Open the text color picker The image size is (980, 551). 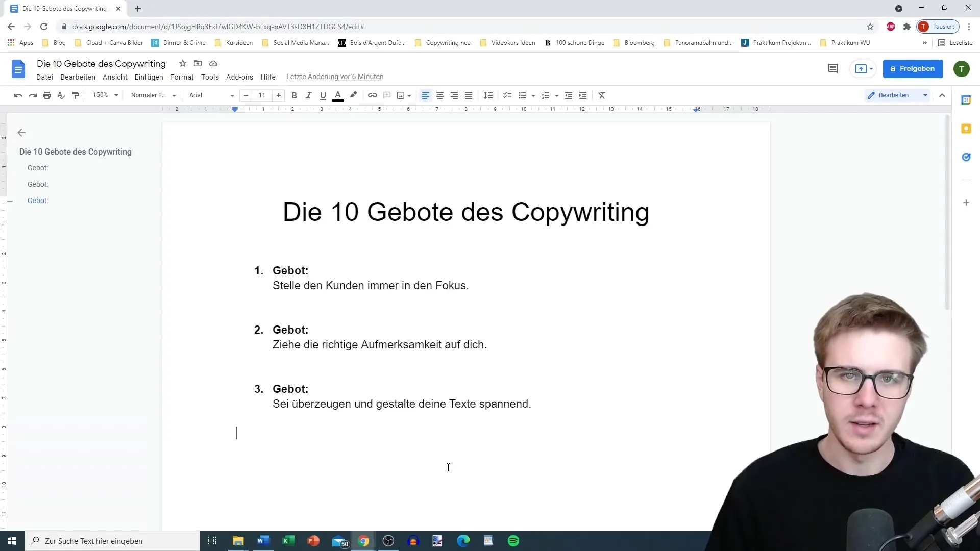(338, 95)
